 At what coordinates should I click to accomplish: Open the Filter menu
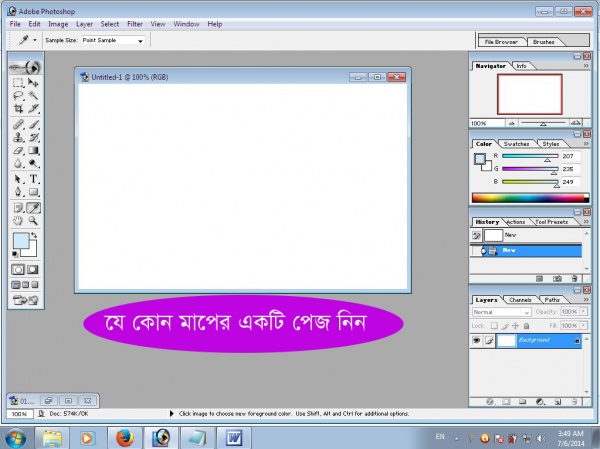(135, 24)
